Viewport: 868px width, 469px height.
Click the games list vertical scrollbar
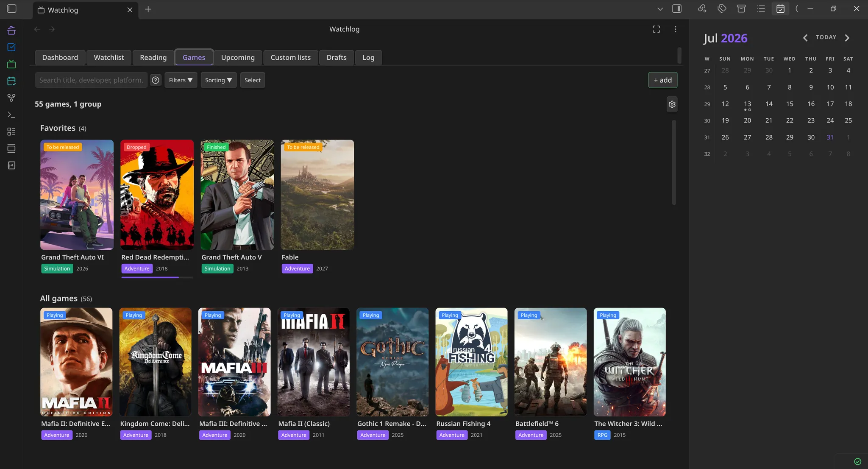pyautogui.click(x=674, y=163)
